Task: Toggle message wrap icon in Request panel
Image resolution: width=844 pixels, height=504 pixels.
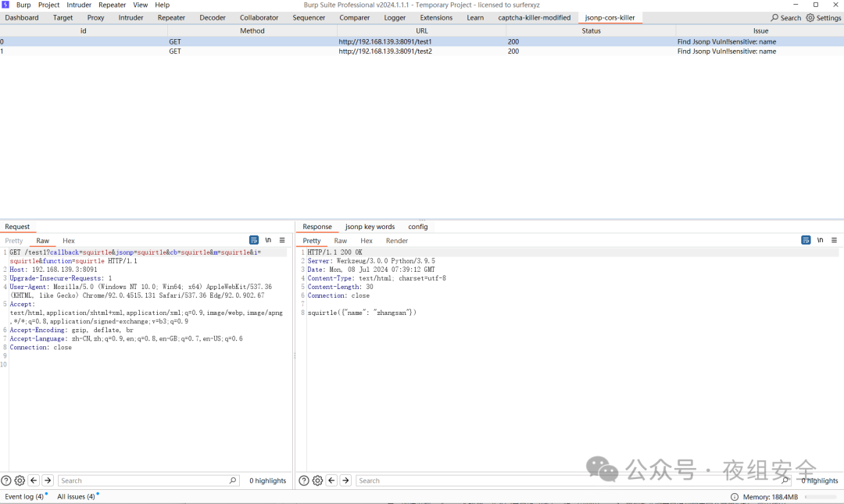Action: pos(253,240)
